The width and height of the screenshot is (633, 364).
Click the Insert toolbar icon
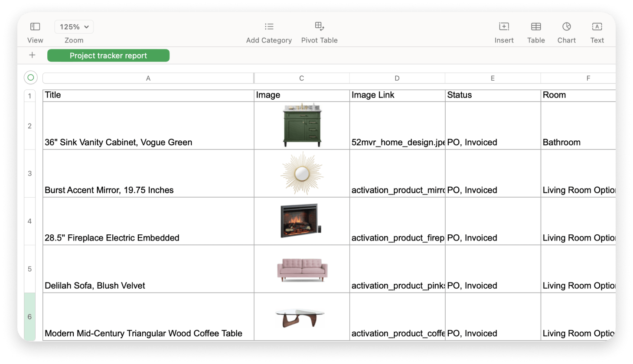[x=504, y=26]
